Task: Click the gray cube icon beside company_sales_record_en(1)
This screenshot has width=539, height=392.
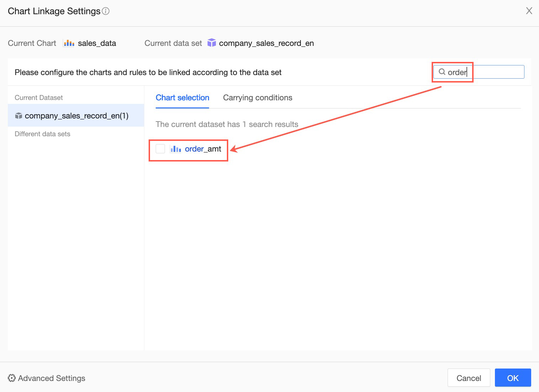Action: [x=18, y=116]
